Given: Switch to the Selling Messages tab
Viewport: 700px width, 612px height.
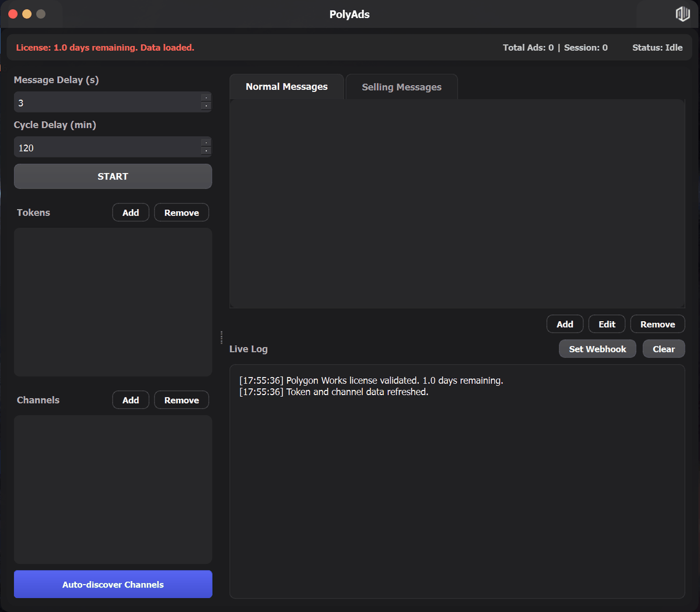Looking at the screenshot, I should 401,87.
